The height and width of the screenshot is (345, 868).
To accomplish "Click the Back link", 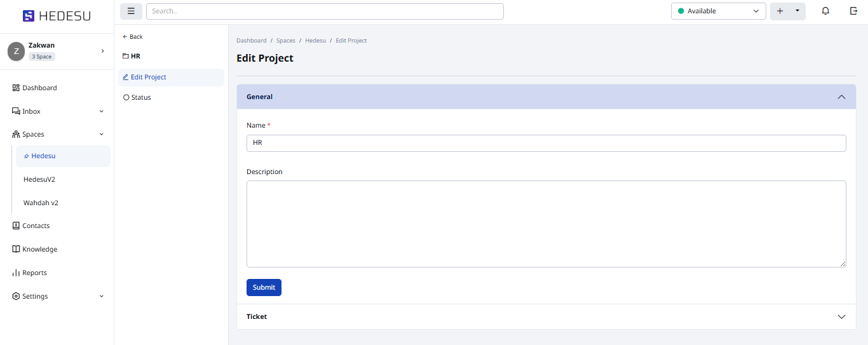I will click(x=133, y=37).
